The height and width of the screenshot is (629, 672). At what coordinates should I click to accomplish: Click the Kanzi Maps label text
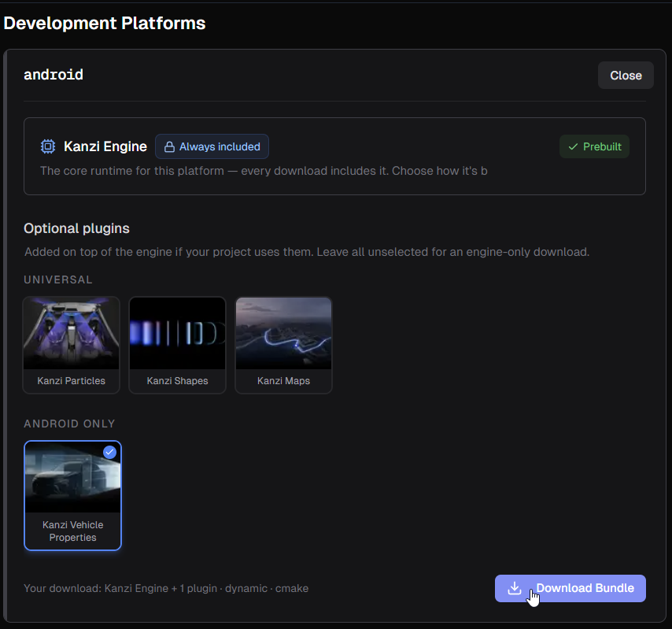[x=283, y=381]
